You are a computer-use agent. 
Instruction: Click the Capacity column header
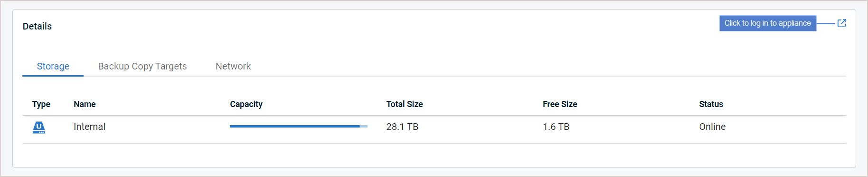click(x=246, y=104)
